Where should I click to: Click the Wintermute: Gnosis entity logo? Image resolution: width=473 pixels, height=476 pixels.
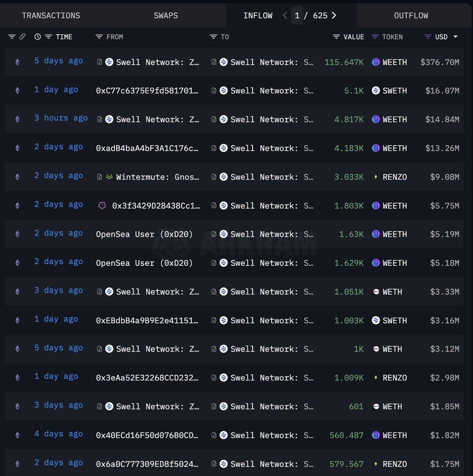110,177
